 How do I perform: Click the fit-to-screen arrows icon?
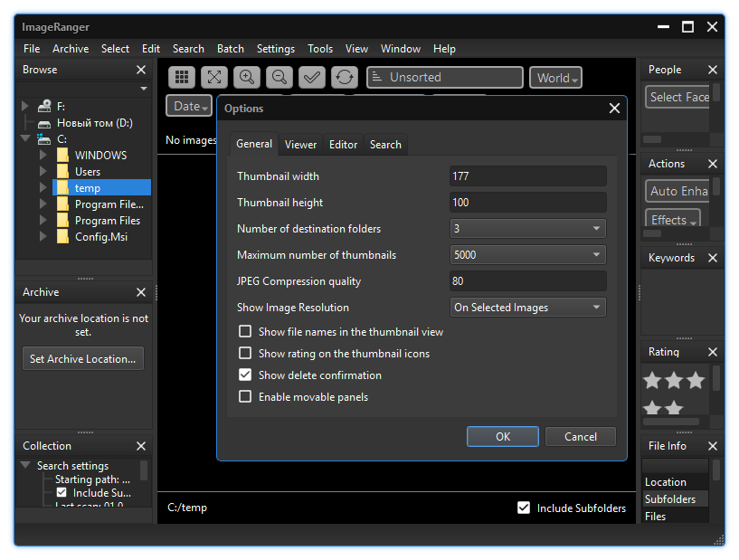point(213,78)
